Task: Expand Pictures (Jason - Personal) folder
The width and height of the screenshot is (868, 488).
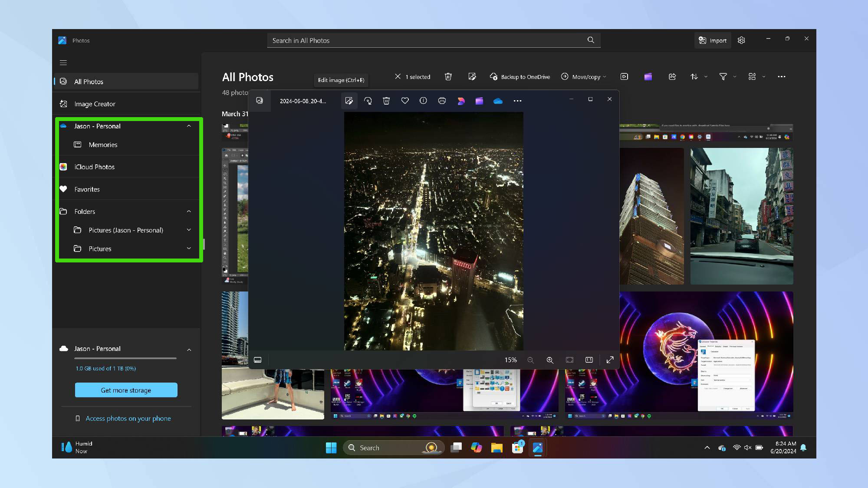Action: [x=189, y=230]
